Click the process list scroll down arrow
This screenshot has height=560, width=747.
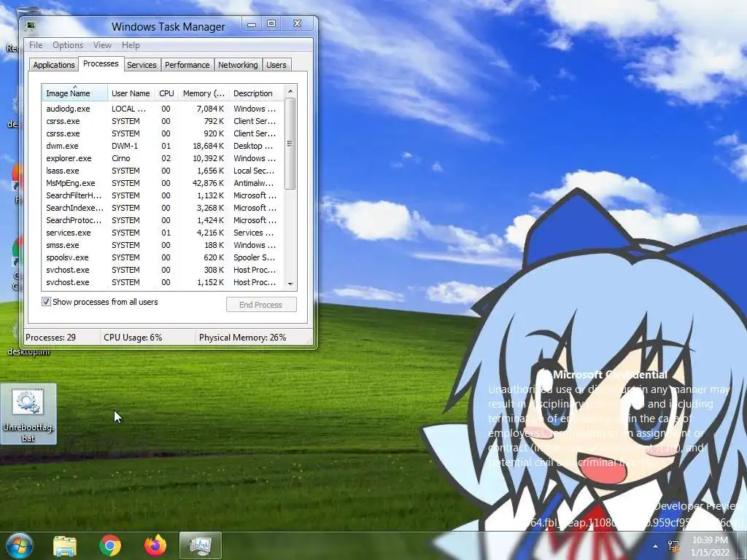click(x=290, y=284)
